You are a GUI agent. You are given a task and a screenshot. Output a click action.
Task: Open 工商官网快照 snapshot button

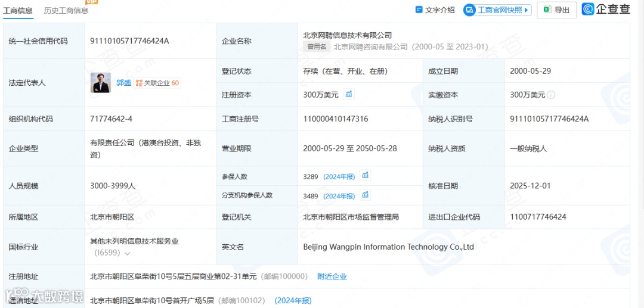pos(497,10)
